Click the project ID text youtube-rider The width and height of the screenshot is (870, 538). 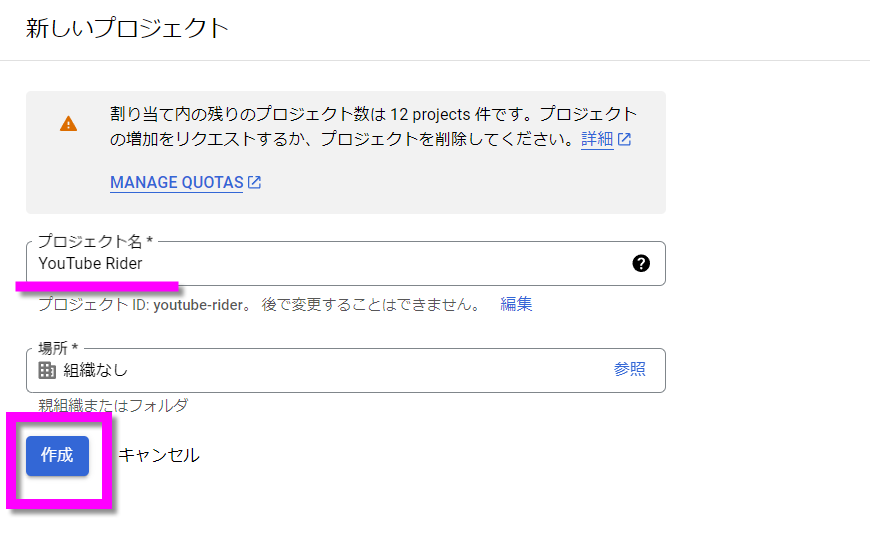tap(198, 305)
